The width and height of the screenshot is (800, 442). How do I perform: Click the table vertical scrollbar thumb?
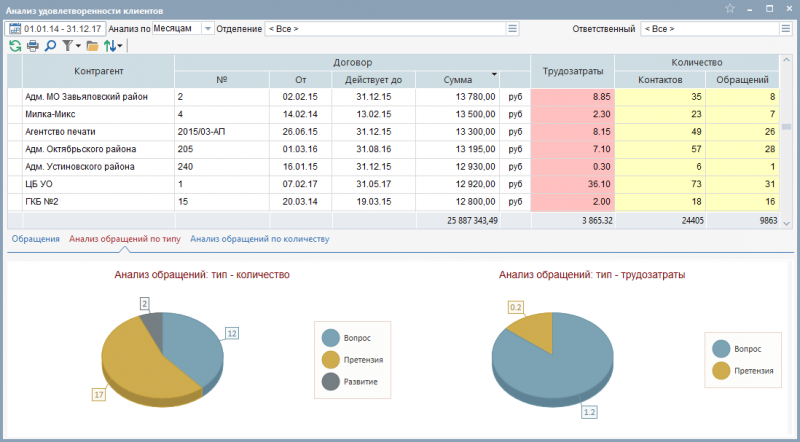(786, 127)
